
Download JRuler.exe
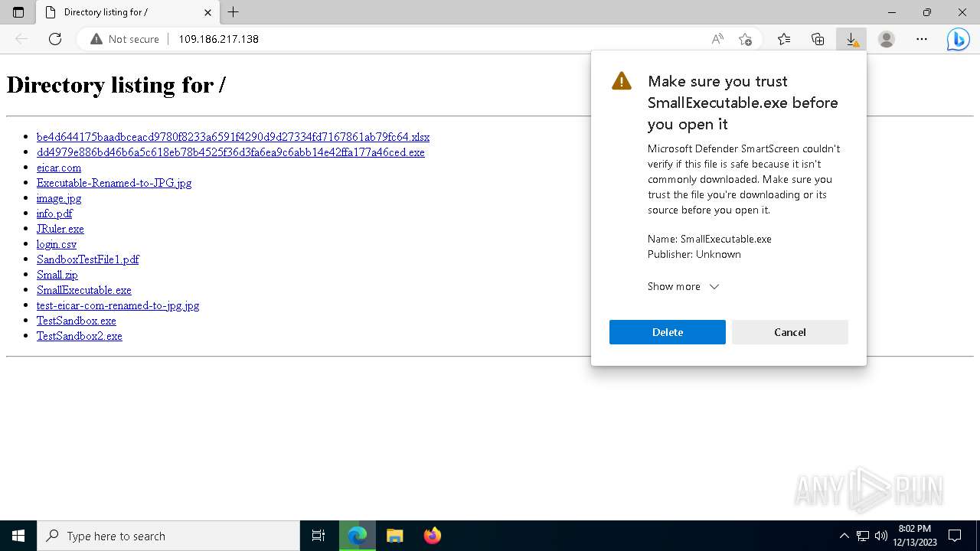point(60,229)
